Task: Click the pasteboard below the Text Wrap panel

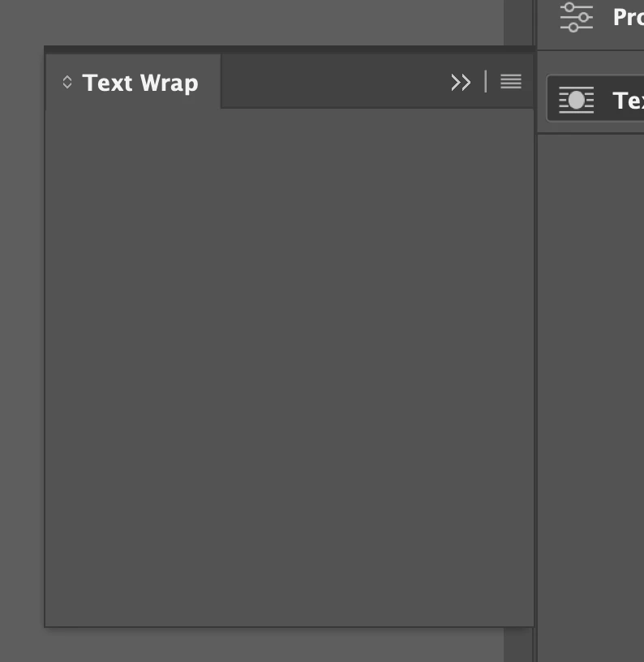Action: pos(251,645)
